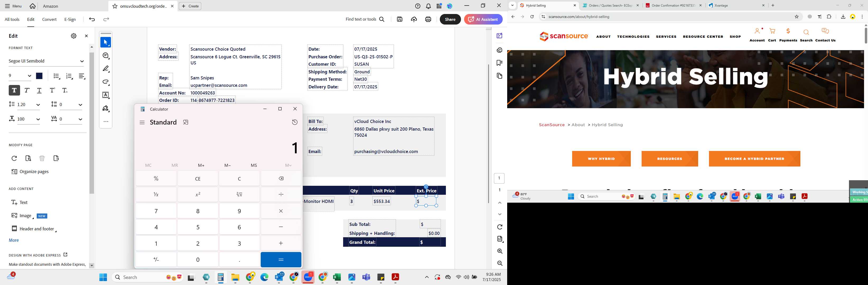This screenshot has height=285, width=868.
Task: Open the Segoe UI Semibold font dropdown
Action: pyautogui.click(x=46, y=61)
